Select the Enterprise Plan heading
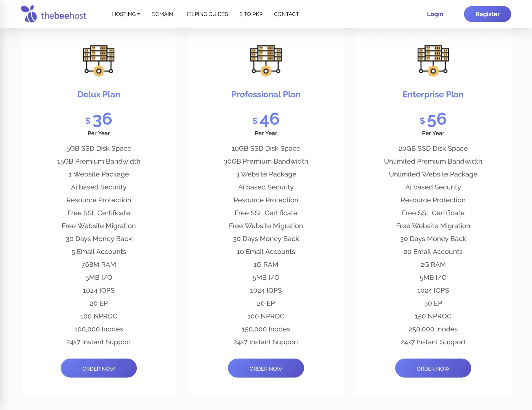 pyautogui.click(x=433, y=94)
